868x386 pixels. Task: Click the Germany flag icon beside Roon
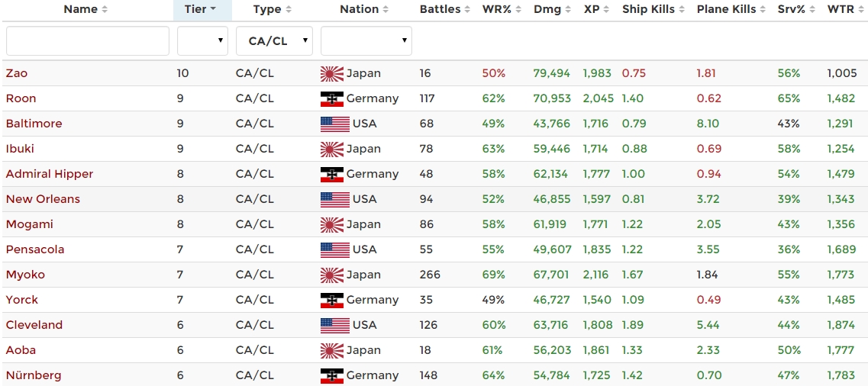click(332, 98)
